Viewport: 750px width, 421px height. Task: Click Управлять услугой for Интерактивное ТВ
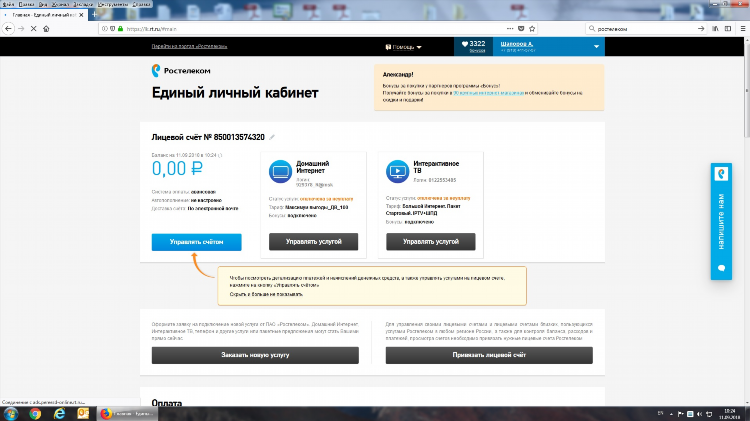[430, 242]
